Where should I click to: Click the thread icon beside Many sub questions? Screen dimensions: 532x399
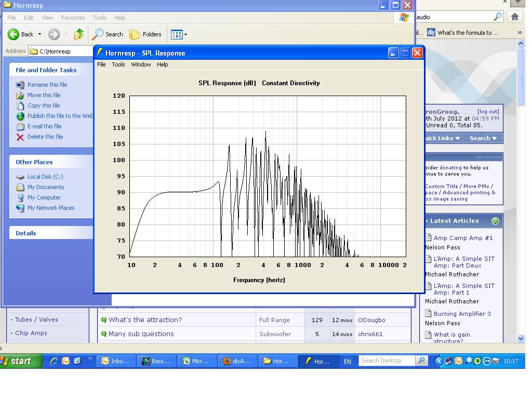coord(104,334)
